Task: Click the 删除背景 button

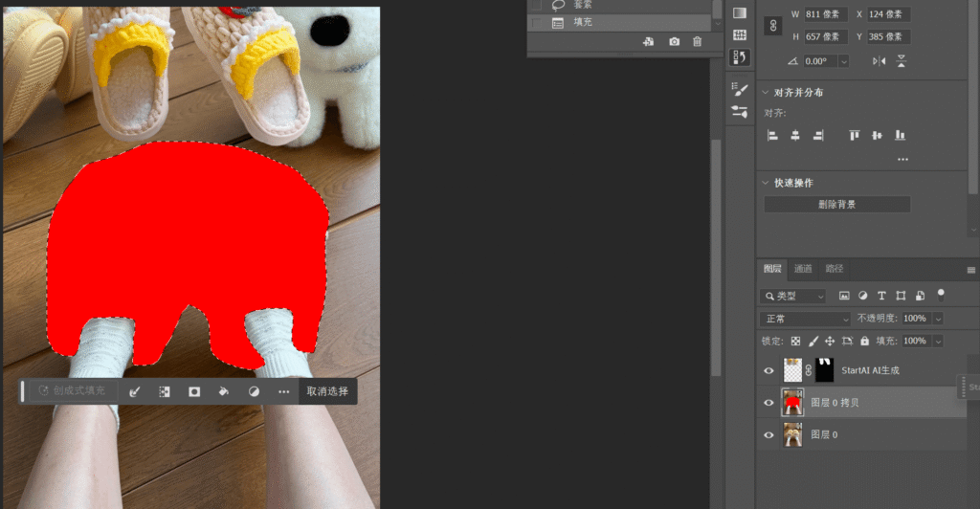Action: click(836, 205)
